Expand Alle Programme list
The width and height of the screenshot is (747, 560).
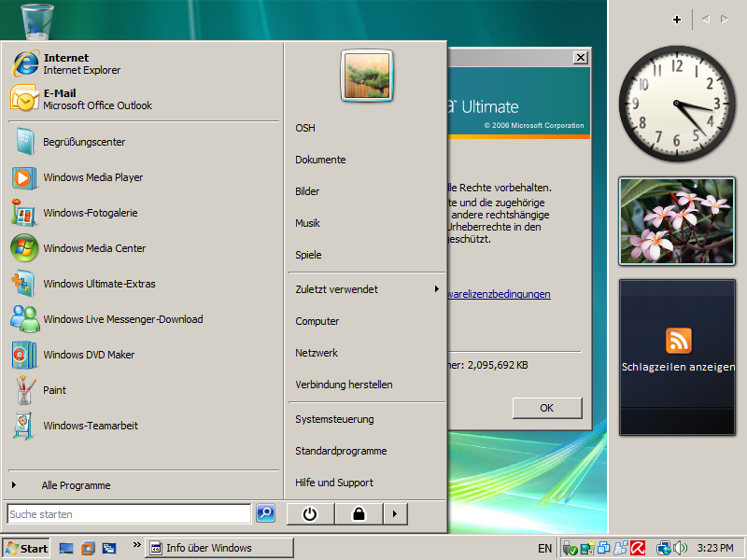pyautogui.click(x=75, y=485)
